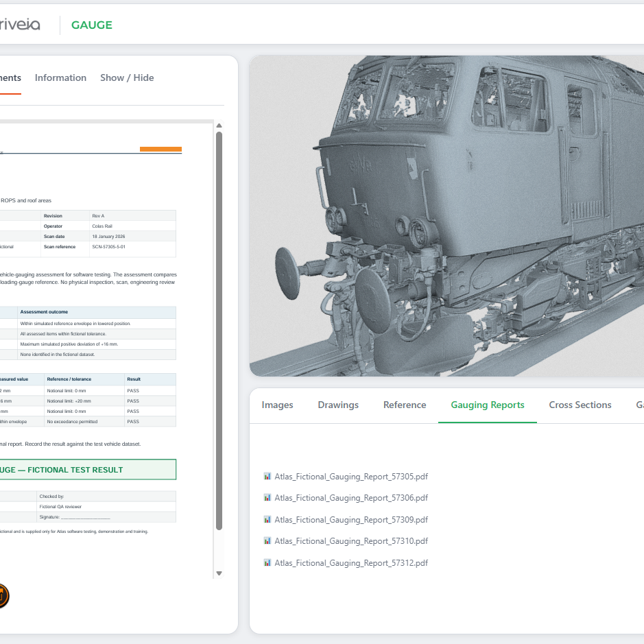644x644 pixels.
Task: Select the Gauging Reports tab
Action: [488, 405]
